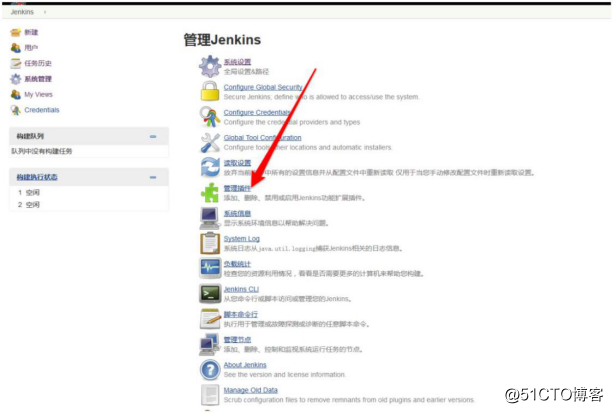Click the blue refresh icon beside 读取设置
This screenshot has height=413, width=613.
coord(210,167)
